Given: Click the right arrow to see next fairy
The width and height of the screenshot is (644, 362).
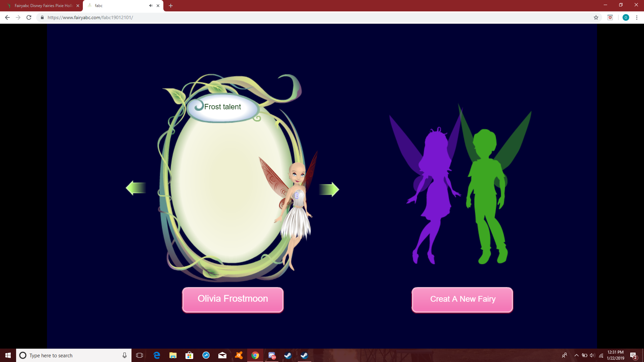Looking at the screenshot, I should pos(329,189).
